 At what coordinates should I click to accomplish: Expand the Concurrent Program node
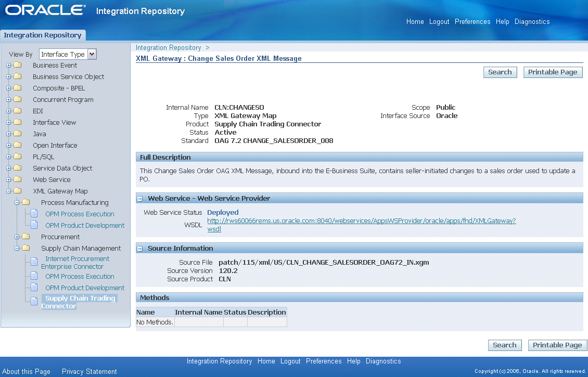tap(9, 100)
